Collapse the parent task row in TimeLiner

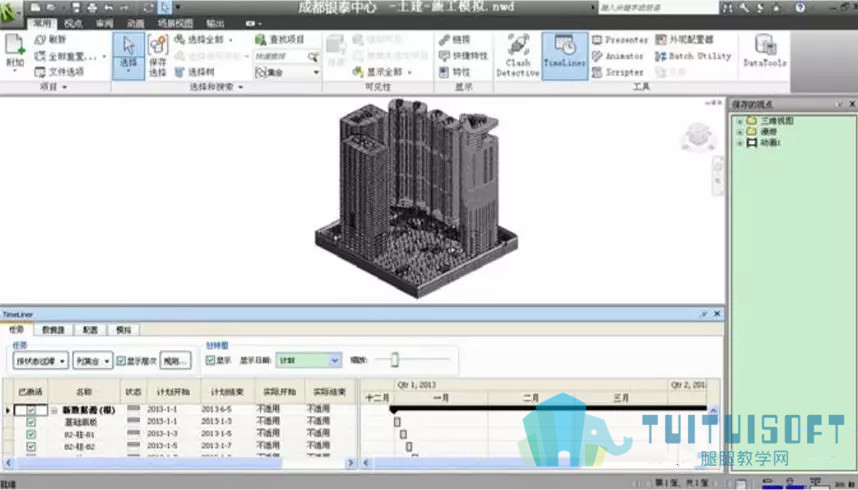pyautogui.click(x=55, y=410)
